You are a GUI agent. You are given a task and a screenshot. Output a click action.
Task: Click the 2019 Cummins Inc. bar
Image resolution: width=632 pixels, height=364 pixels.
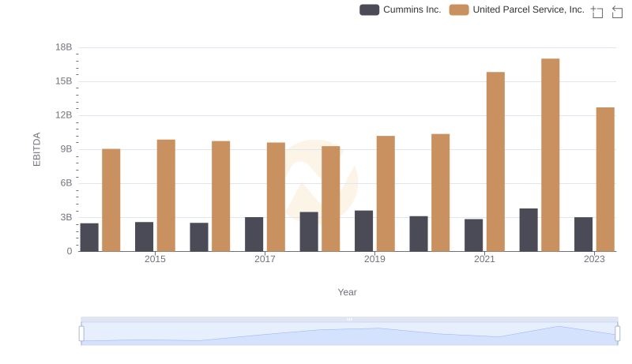click(363, 231)
